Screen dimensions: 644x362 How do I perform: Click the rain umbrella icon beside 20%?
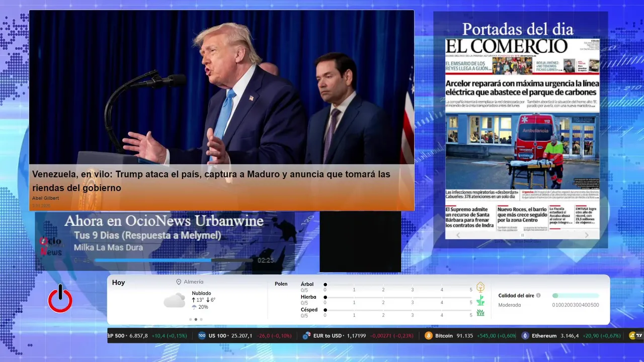(194, 307)
